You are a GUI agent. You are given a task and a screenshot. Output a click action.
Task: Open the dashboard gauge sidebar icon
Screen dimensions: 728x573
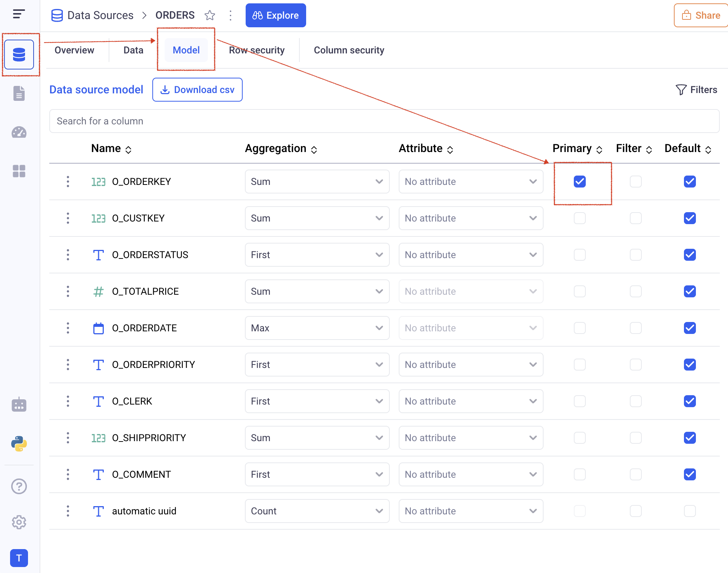[x=19, y=132]
